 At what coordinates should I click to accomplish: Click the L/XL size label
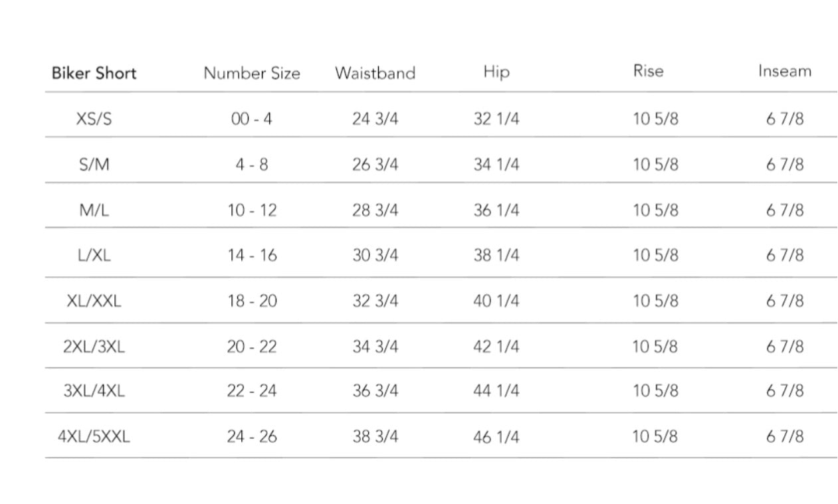(x=94, y=256)
